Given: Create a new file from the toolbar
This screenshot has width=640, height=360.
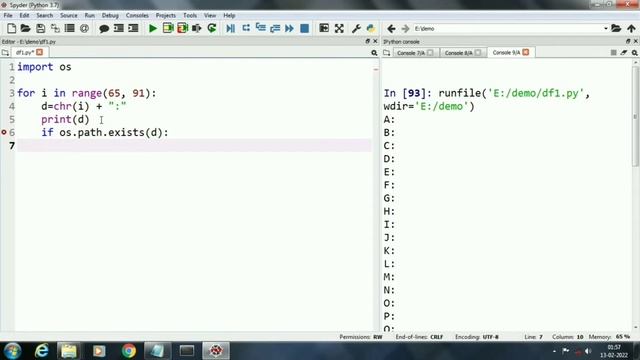Looking at the screenshot, I should point(11,28).
